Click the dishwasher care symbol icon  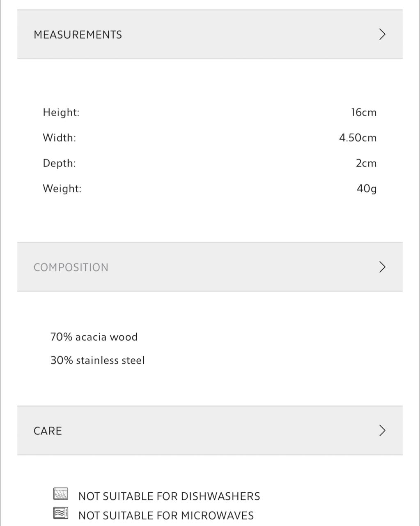(61, 494)
